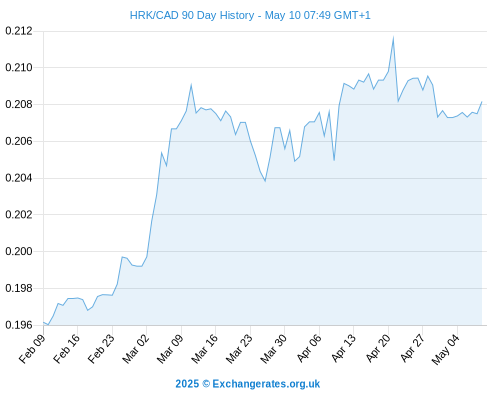Click the Mar 02 x-axis label

[x=135, y=349]
